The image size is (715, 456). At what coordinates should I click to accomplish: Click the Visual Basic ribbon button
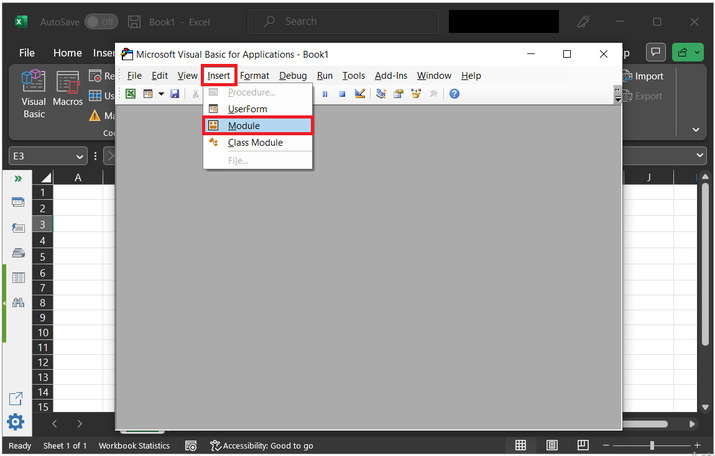[34, 94]
